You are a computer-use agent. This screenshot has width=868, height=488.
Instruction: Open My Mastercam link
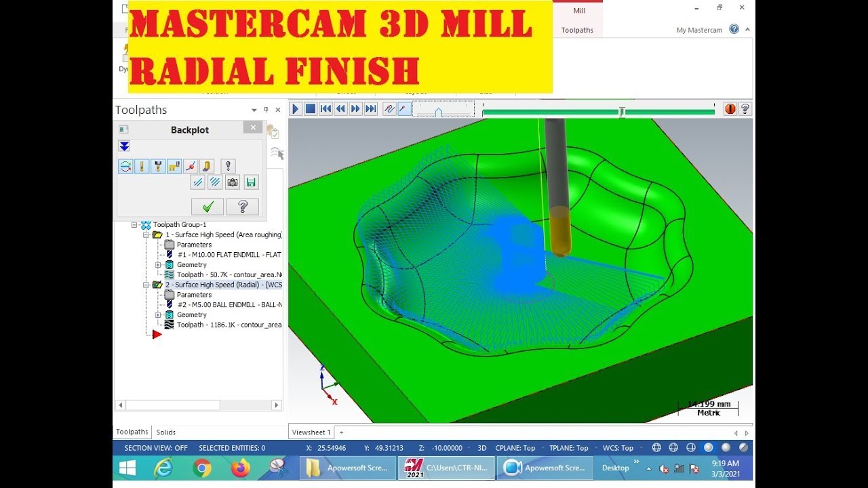pos(699,30)
